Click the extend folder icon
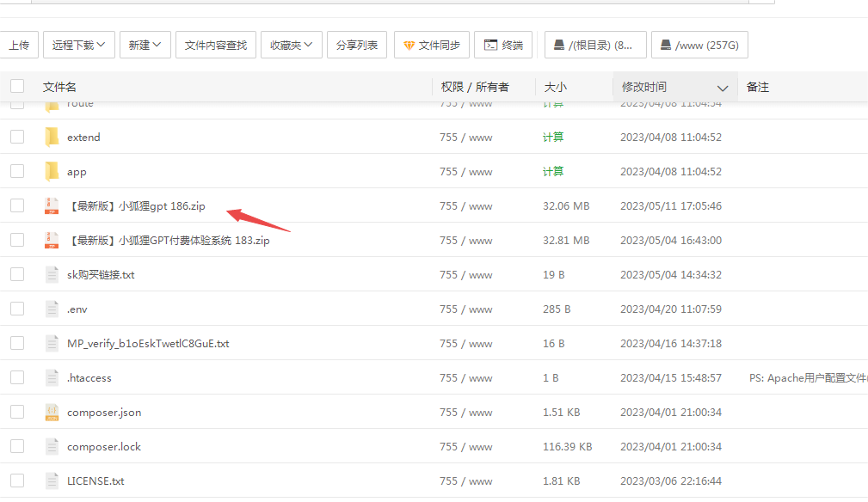Screen dimensions: 868x502 (x=52, y=136)
